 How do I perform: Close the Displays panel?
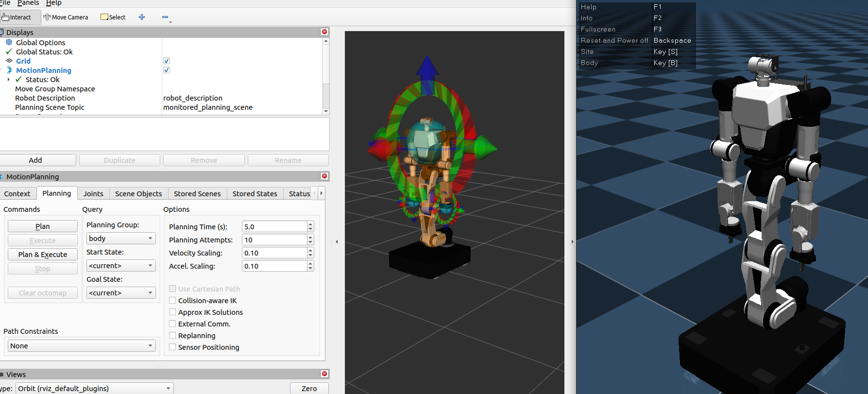324,32
